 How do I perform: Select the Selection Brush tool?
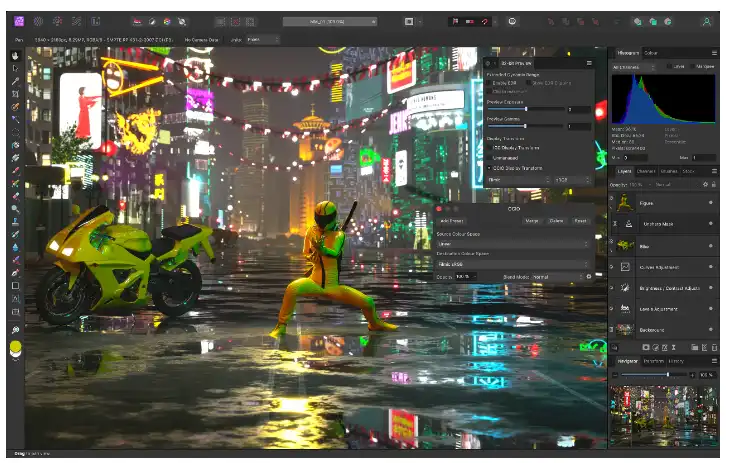[15, 107]
